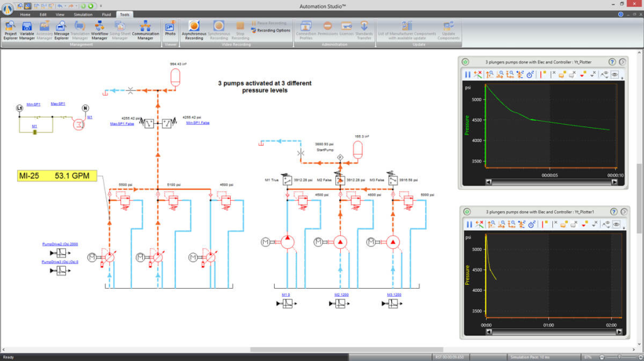Click the zoom slider handle in status bar
The image size is (644, 361).
coord(619,357)
